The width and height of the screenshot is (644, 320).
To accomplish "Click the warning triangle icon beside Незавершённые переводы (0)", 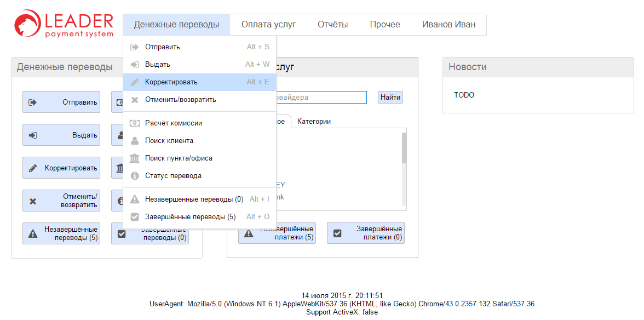I will (134, 199).
